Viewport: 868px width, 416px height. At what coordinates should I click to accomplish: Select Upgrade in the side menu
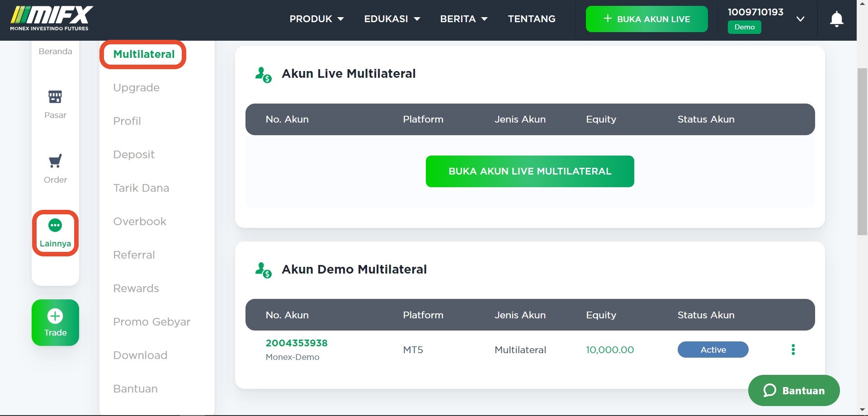click(x=136, y=88)
